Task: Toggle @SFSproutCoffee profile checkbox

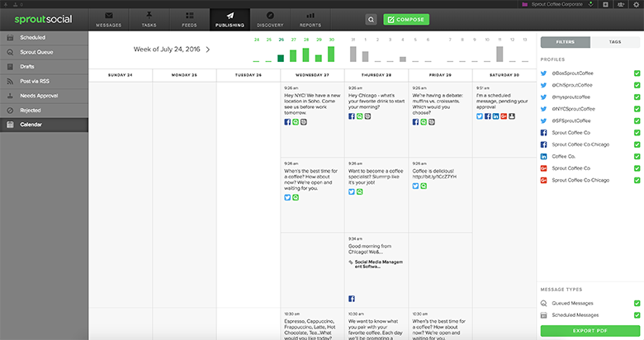Action: (637, 120)
